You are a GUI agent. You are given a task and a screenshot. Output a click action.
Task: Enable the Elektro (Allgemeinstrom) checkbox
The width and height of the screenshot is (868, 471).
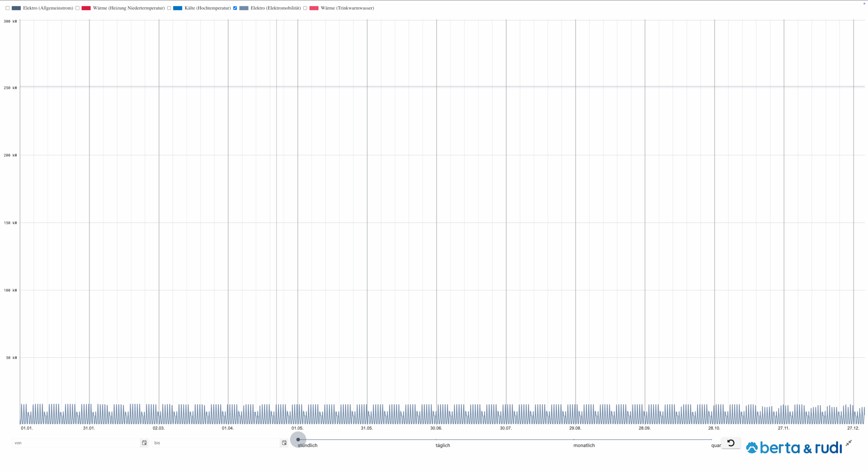click(x=7, y=8)
